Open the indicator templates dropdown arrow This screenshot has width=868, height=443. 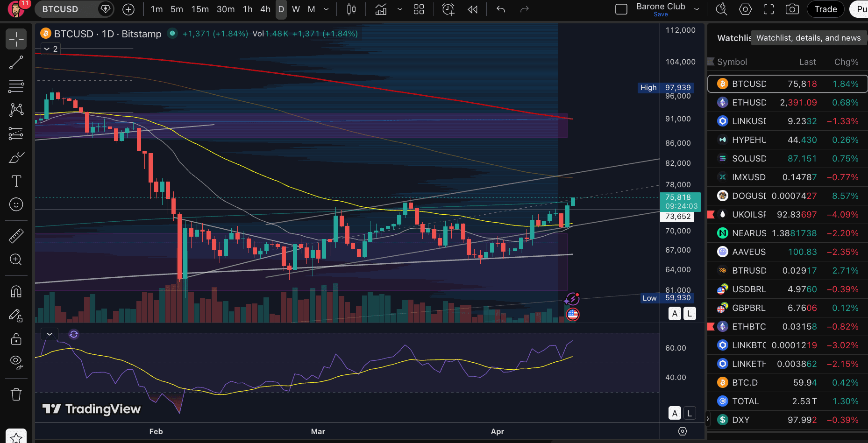point(400,9)
